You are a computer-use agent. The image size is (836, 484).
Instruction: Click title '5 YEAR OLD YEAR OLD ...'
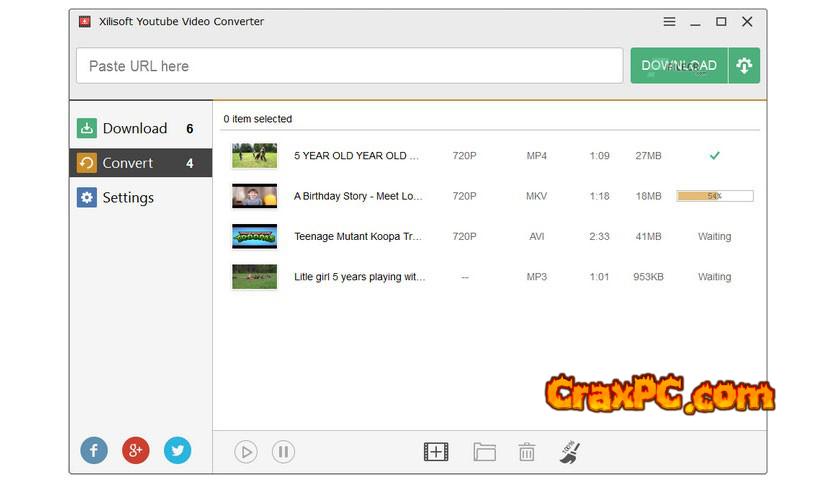pos(356,156)
